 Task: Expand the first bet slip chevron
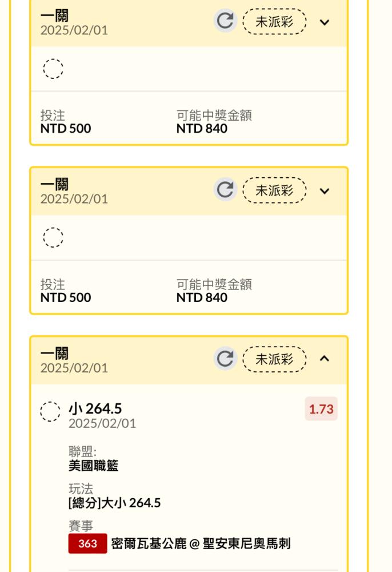pyautogui.click(x=324, y=22)
